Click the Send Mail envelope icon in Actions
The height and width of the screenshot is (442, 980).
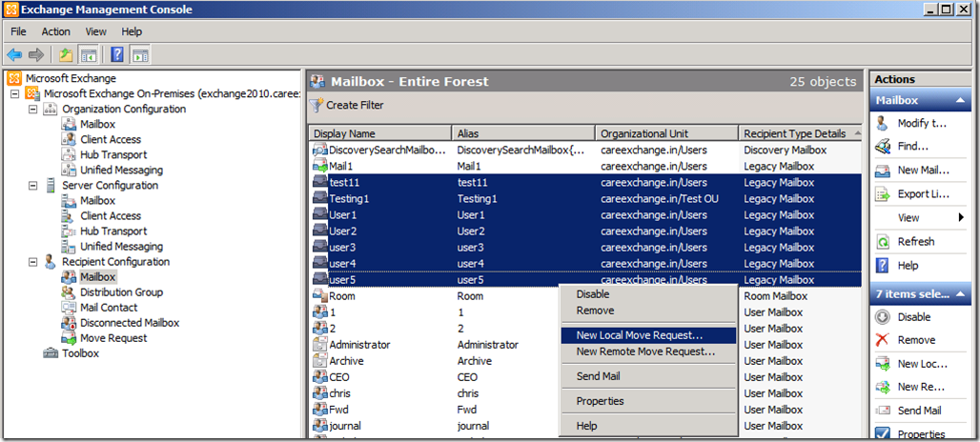click(x=883, y=411)
